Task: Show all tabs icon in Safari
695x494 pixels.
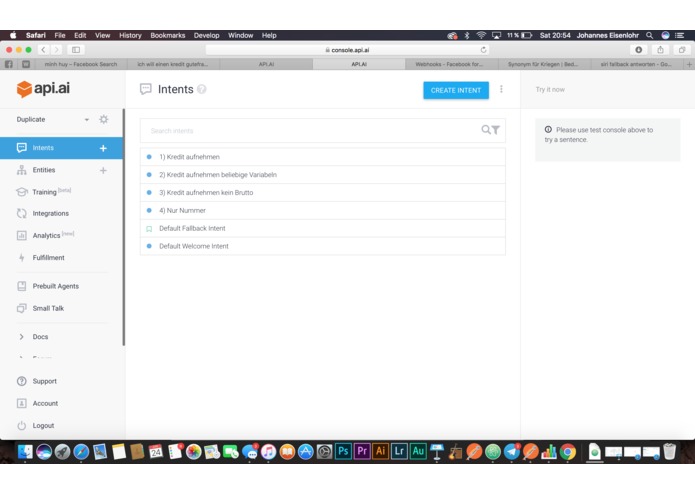Action: pyautogui.click(x=682, y=50)
